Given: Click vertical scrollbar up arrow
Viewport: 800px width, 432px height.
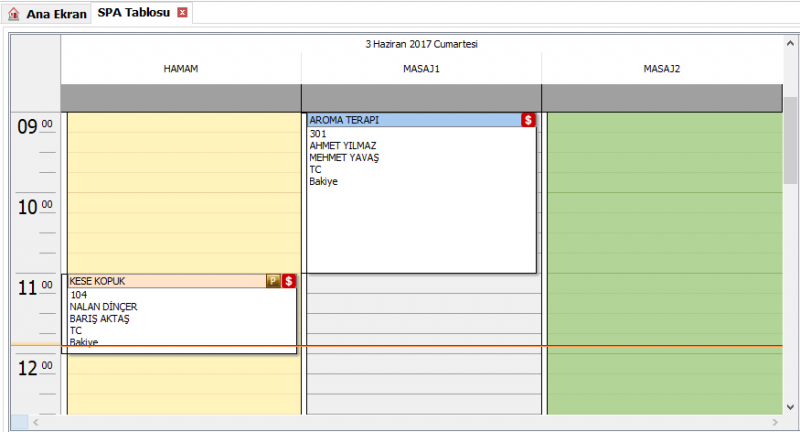Looking at the screenshot, I should 790,44.
